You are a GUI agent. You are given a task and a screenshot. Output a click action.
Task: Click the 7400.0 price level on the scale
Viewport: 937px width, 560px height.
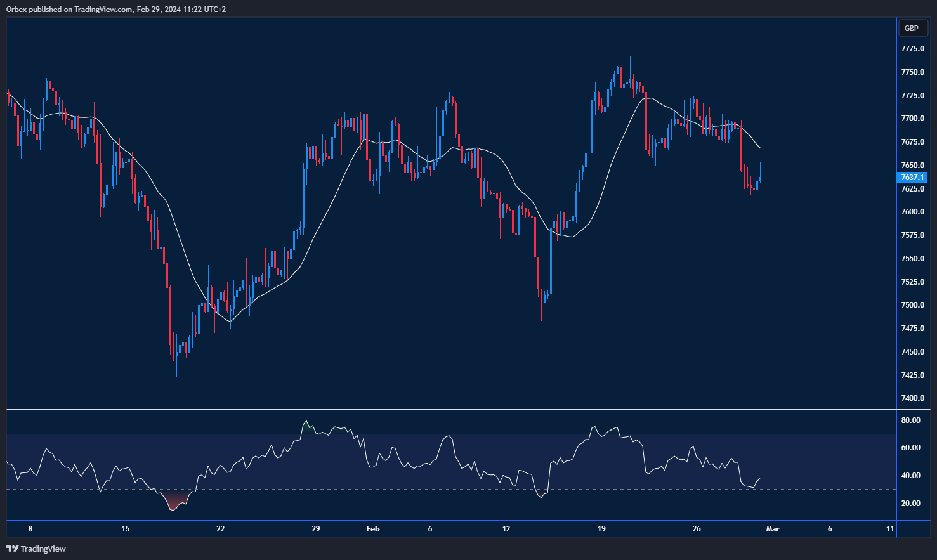click(912, 398)
